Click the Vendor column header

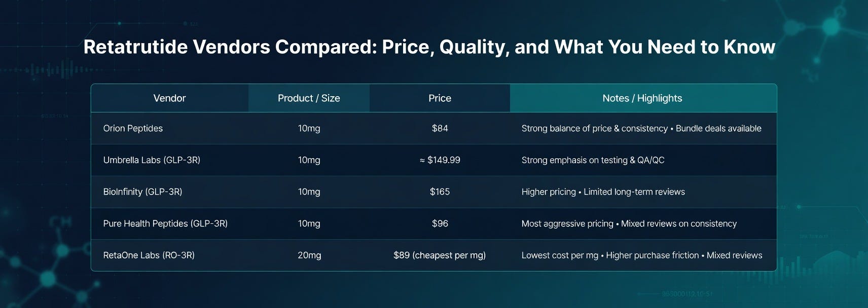coord(169,98)
